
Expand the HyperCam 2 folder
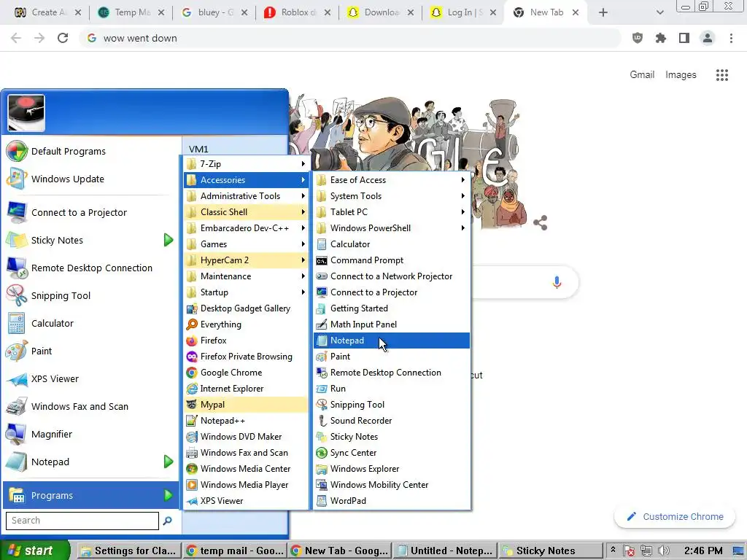[x=247, y=260]
